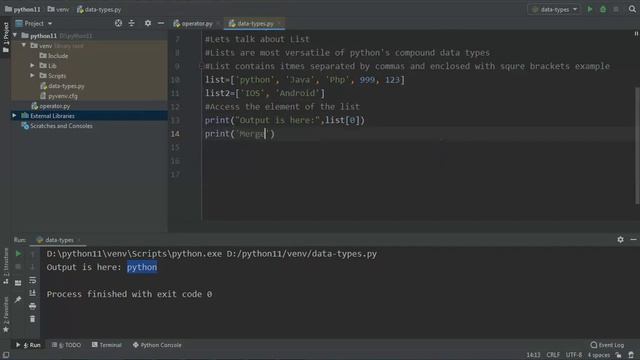Open the Python Console tool window
The height and width of the screenshot is (360, 640).
157,345
